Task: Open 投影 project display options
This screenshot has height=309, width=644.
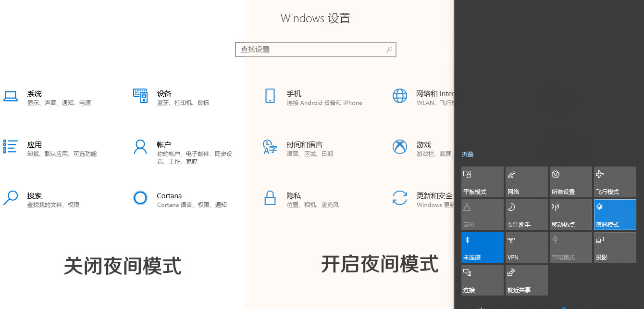Action: pos(615,247)
